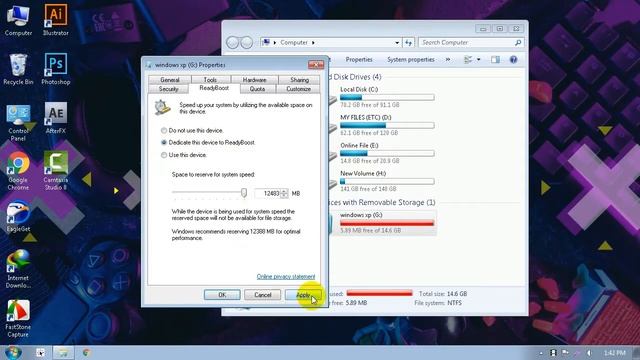This screenshot has height=360, width=640.
Task: Open the Internet Download Manager shortcut
Action: 18,269
